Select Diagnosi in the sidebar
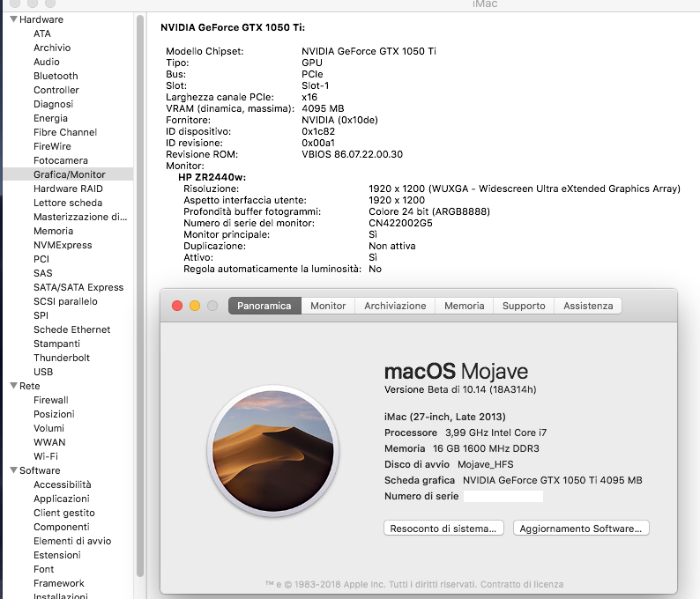 coord(53,104)
